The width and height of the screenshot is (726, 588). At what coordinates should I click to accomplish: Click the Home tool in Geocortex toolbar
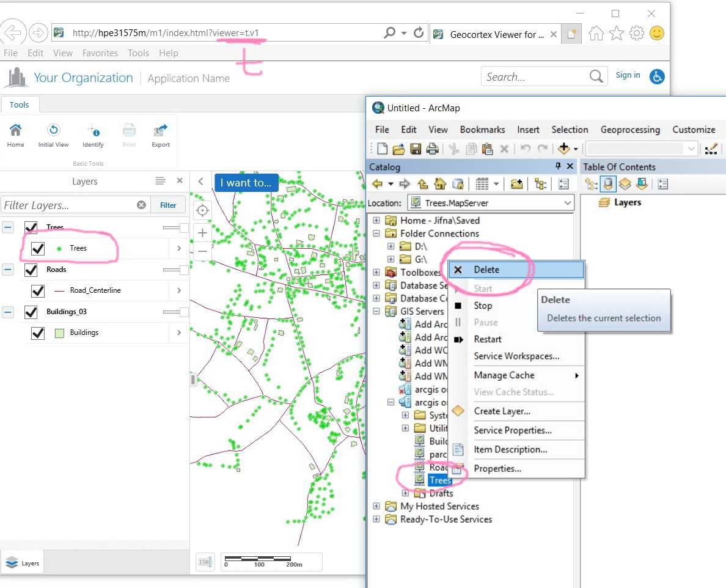(x=15, y=136)
